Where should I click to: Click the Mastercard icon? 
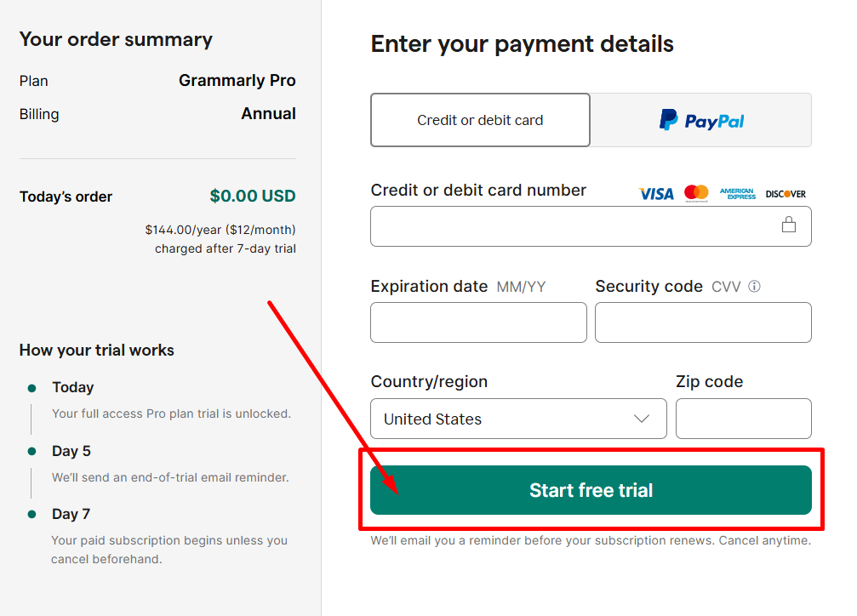click(x=696, y=193)
